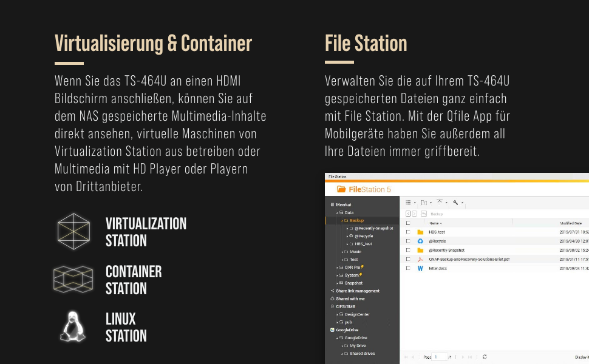Click the Virtualisierung & Container heading

(153, 44)
